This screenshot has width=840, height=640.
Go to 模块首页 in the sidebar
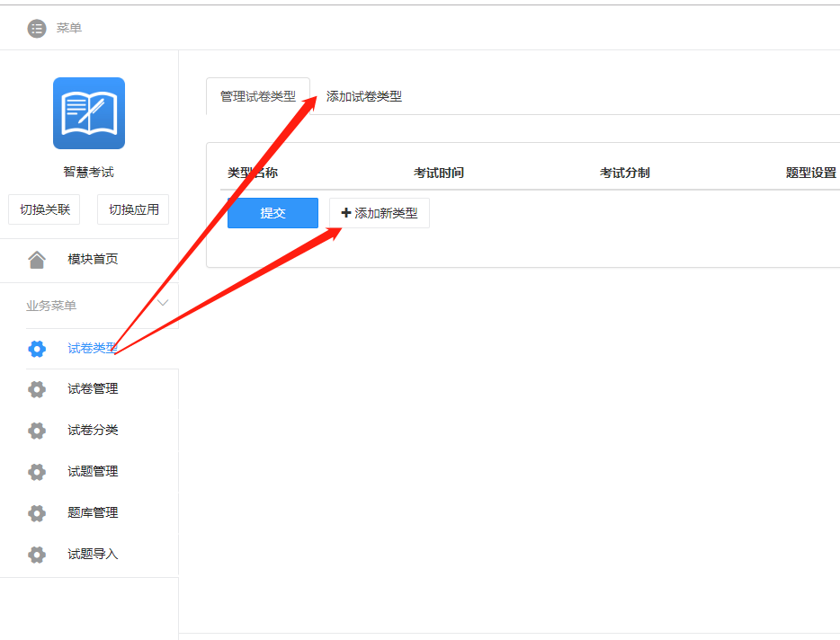(x=93, y=259)
